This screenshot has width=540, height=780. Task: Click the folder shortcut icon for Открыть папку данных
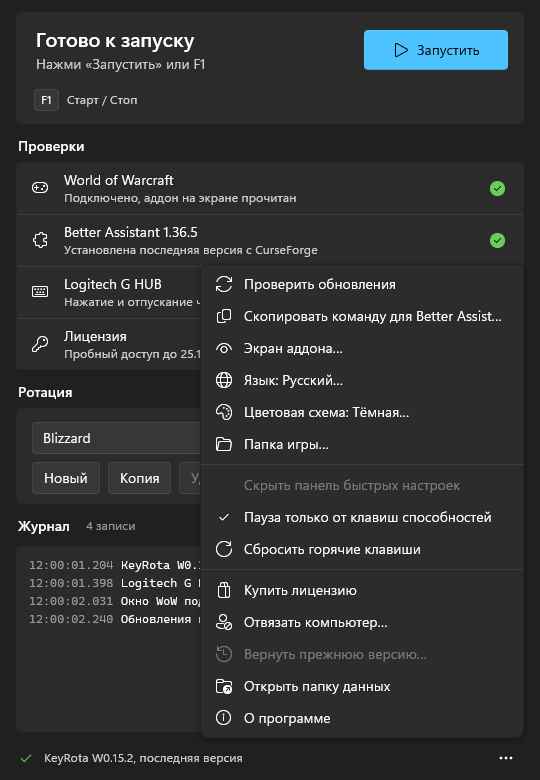[x=224, y=686]
